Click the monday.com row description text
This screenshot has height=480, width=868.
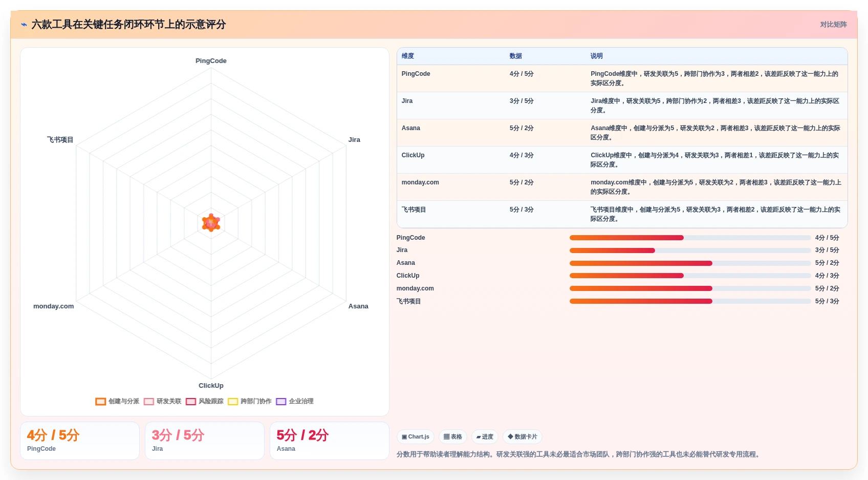[715, 187]
